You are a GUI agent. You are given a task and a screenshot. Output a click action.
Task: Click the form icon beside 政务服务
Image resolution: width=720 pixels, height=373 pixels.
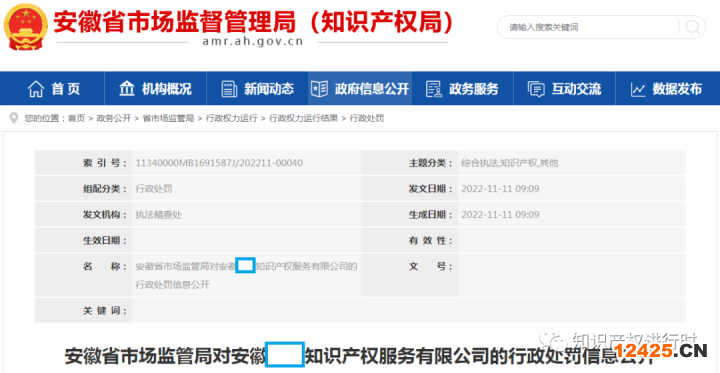tap(433, 89)
